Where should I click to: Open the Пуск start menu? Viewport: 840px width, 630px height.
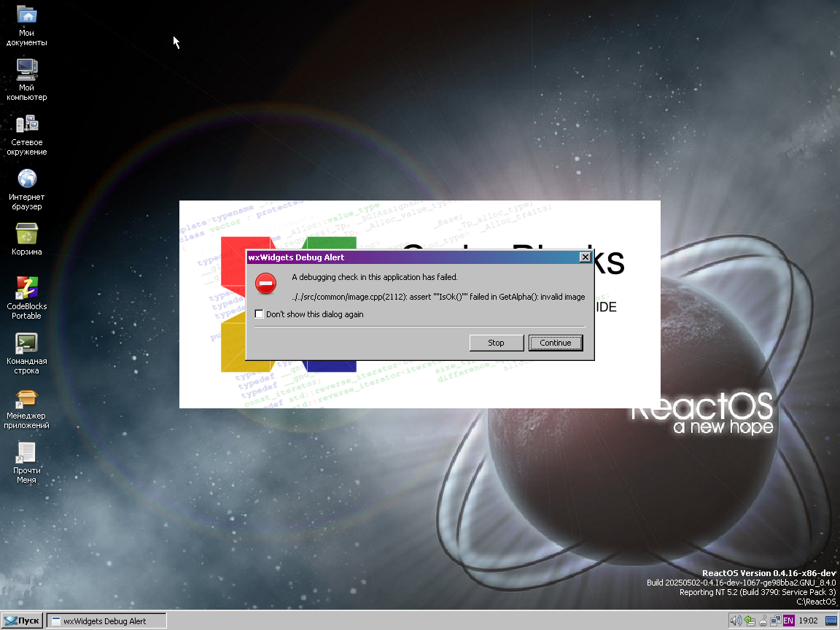coord(22,621)
